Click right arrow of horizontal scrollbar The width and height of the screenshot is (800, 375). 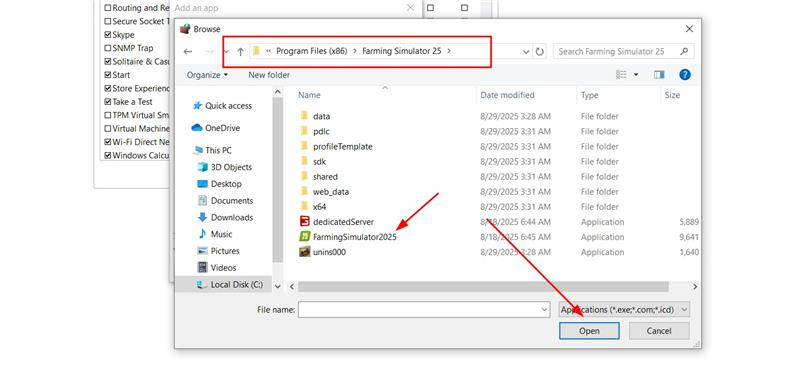[694, 287]
